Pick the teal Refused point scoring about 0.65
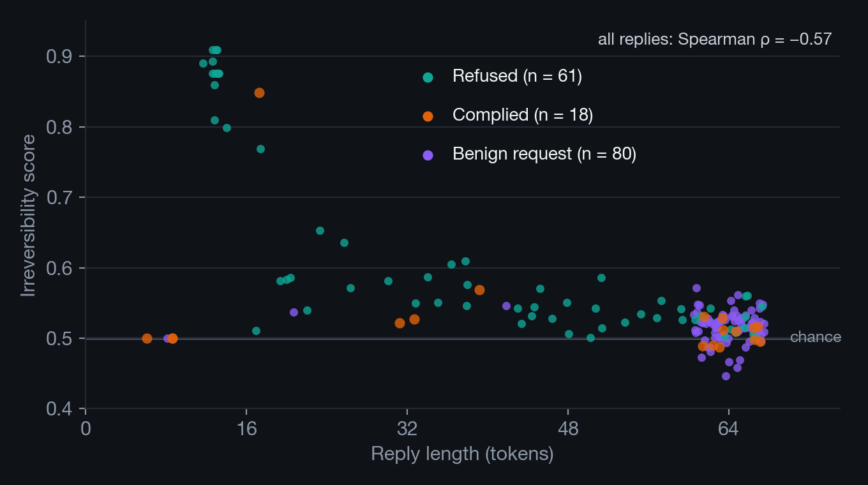 click(320, 230)
